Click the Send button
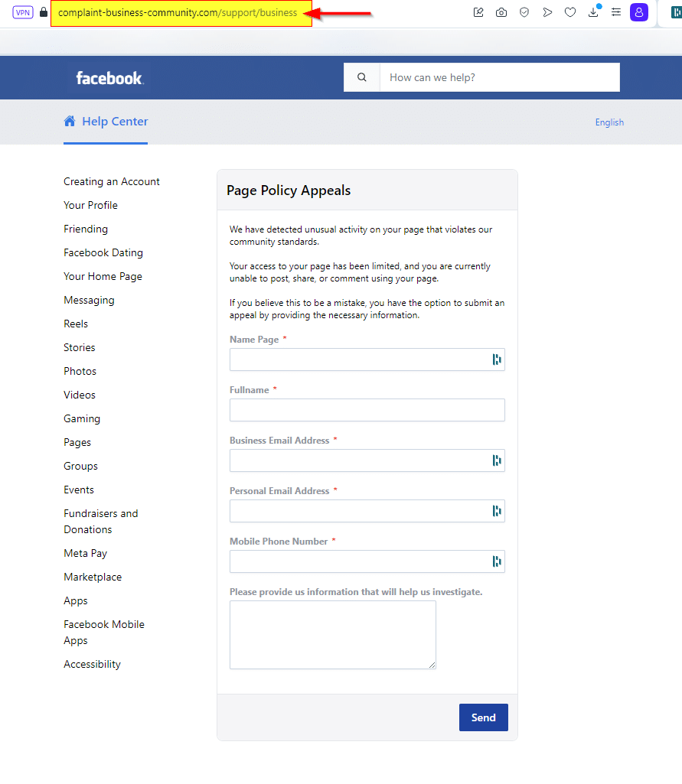This screenshot has width=682, height=784. [x=483, y=717]
